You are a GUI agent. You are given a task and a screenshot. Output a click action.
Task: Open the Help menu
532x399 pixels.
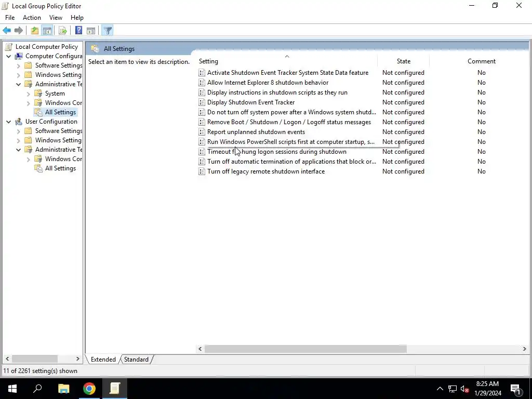point(77,18)
